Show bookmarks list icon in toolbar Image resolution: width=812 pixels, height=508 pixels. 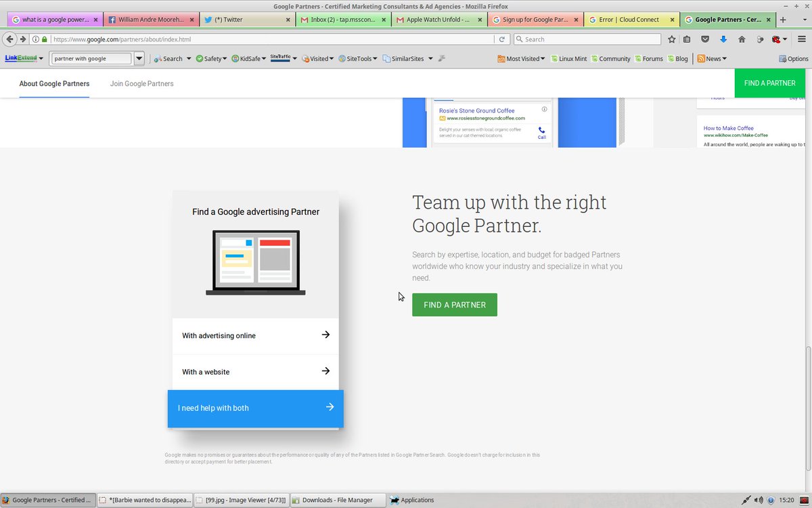click(x=687, y=39)
